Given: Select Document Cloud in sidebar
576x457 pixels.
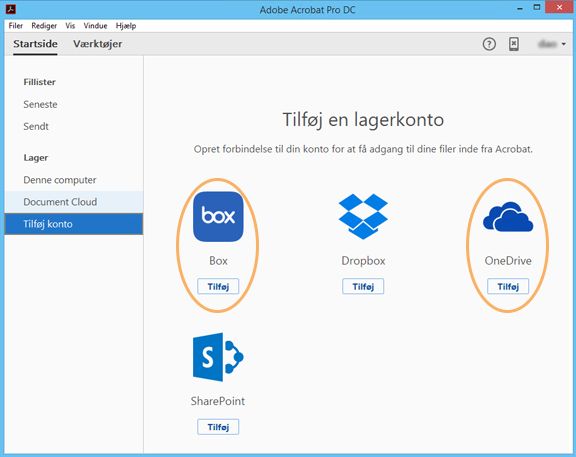Looking at the screenshot, I should tap(74, 202).
